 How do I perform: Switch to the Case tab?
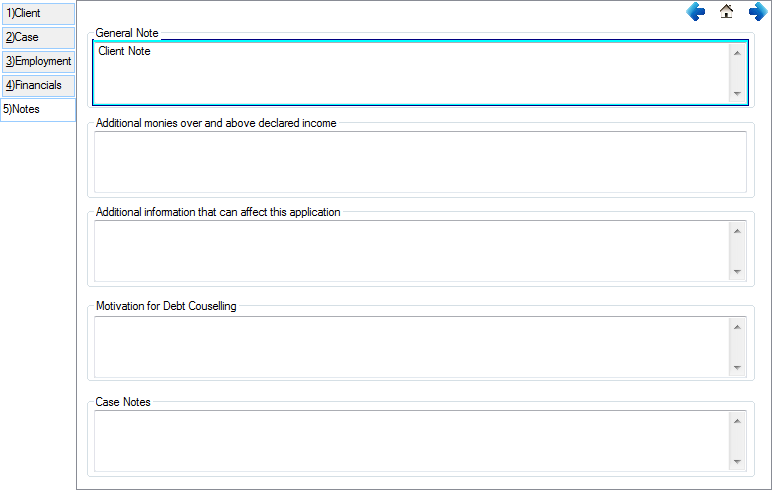(38, 38)
